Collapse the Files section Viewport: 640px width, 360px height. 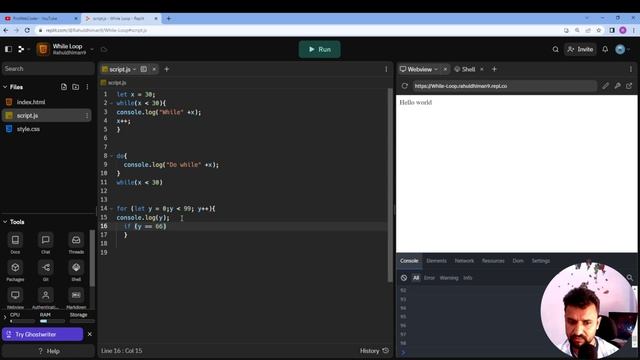[5, 87]
